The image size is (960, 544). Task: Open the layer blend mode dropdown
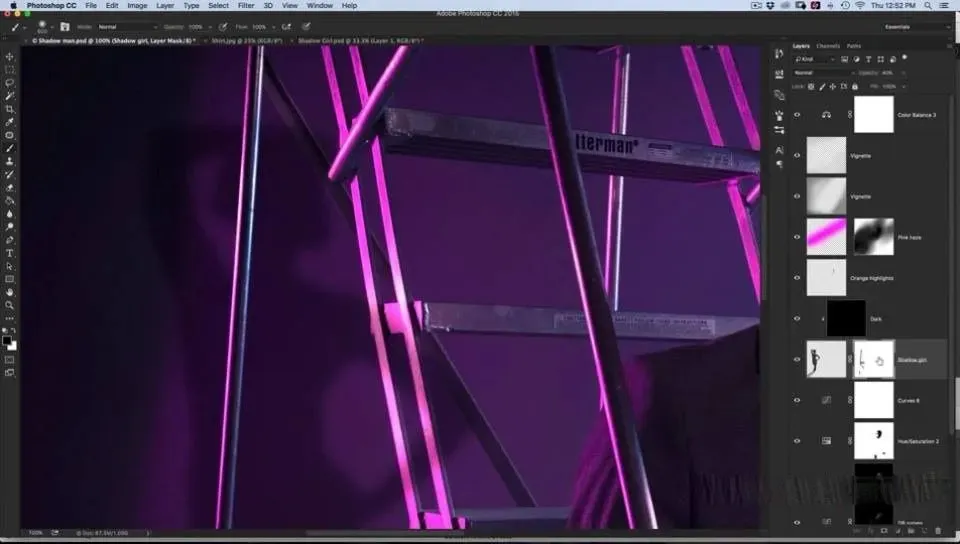pos(820,73)
